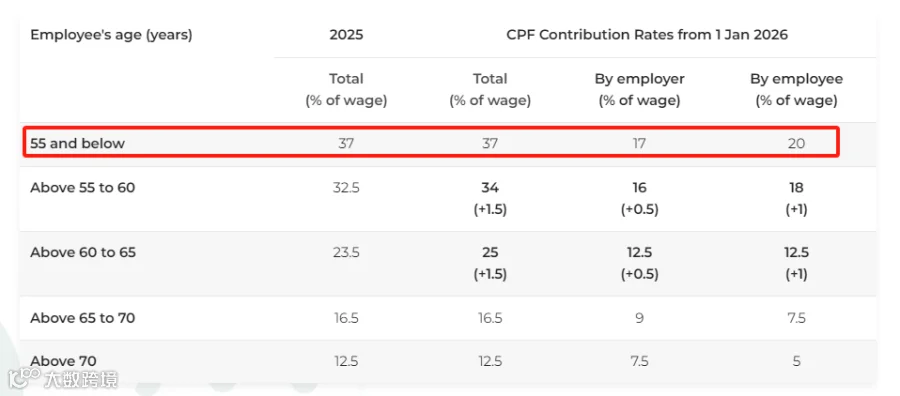Click the 'Above 55 to 60' row label
This screenshot has height=396, width=900.
tap(83, 188)
